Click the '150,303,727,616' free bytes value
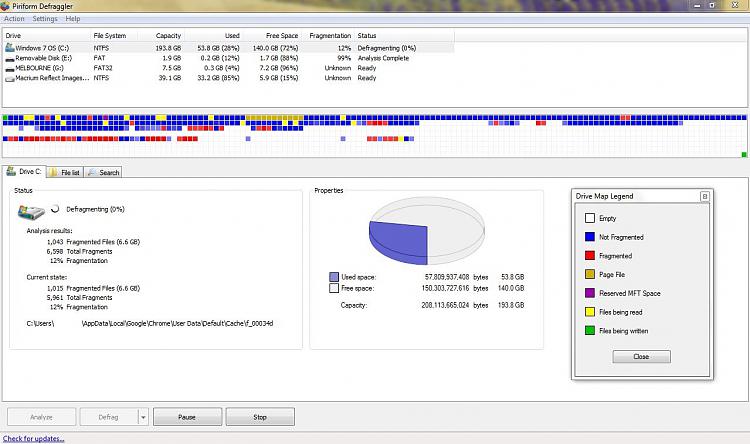 tap(445, 288)
